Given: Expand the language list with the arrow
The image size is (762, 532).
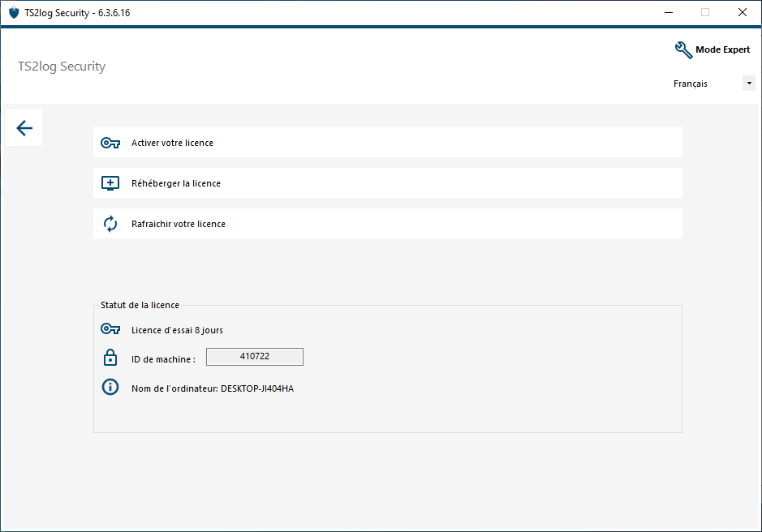Looking at the screenshot, I should 749,84.
